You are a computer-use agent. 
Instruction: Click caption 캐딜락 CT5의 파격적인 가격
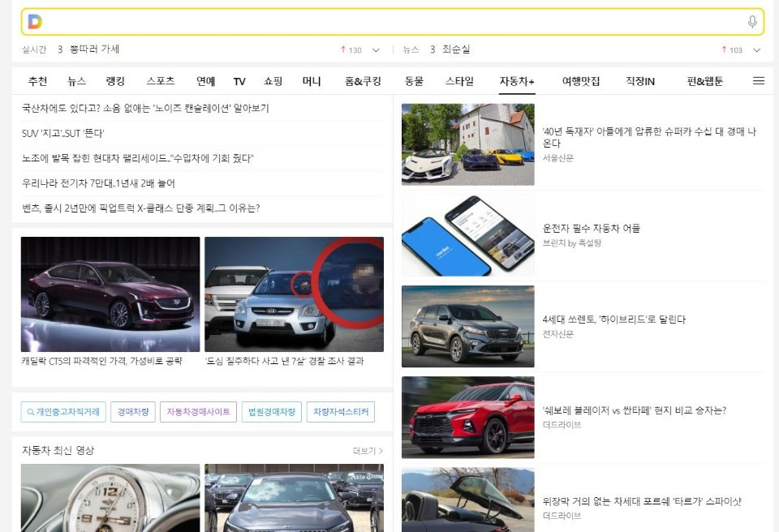(102, 361)
